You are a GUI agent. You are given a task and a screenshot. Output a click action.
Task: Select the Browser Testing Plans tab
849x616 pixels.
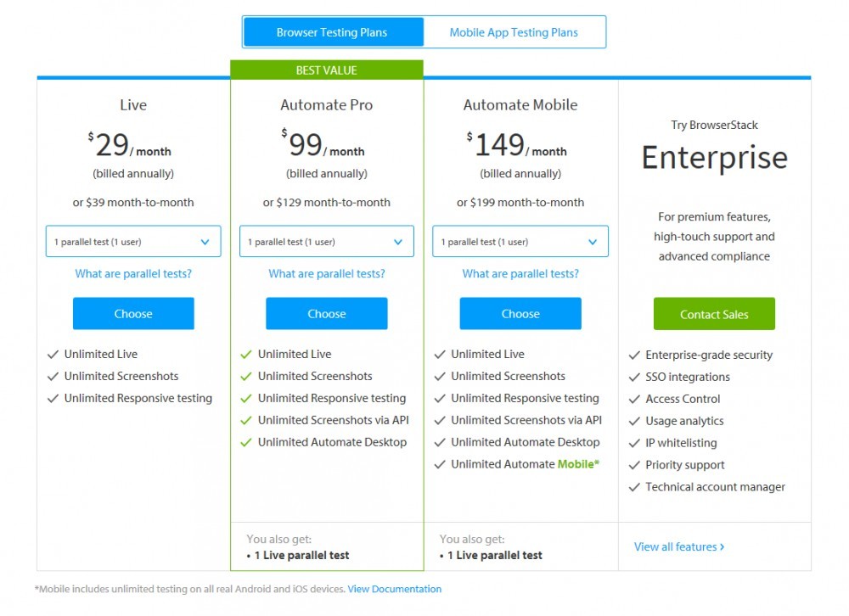click(333, 31)
